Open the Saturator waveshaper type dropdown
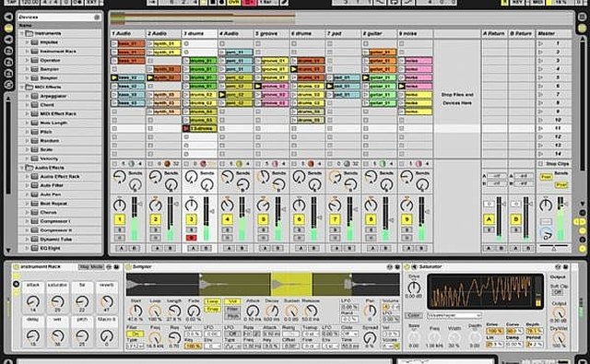The width and height of the screenshot is (590, 364). pos(454,316)
